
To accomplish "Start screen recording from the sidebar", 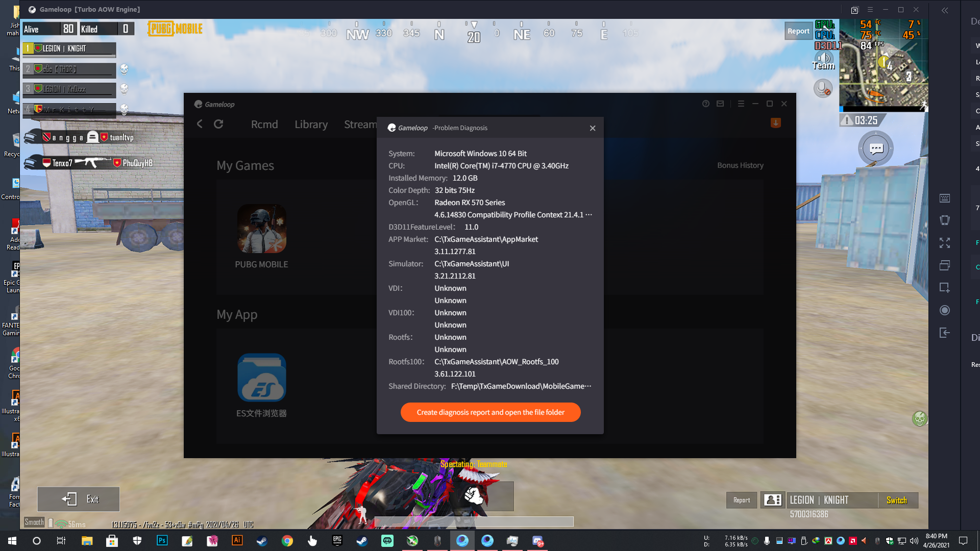I will [x=944, y=310].
